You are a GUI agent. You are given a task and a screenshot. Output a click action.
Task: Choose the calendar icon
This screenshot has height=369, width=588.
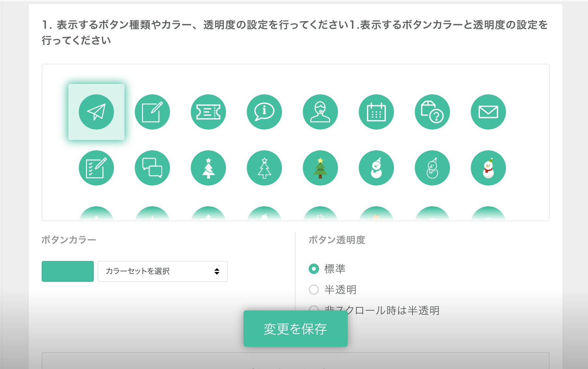(376, 112)
